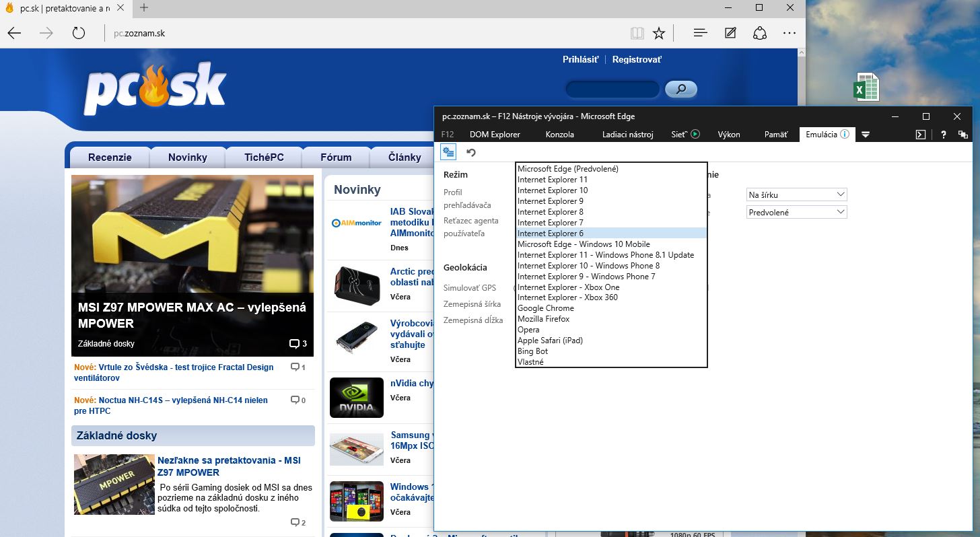Open the Recenzie navigation tab
This screenshot has height=537, width=980.
click(110, 157)
